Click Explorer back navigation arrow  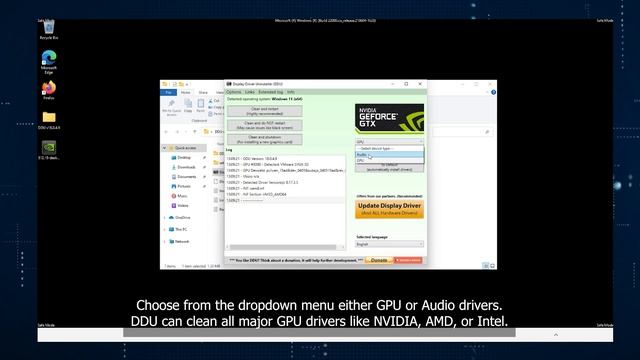(167, 132)
